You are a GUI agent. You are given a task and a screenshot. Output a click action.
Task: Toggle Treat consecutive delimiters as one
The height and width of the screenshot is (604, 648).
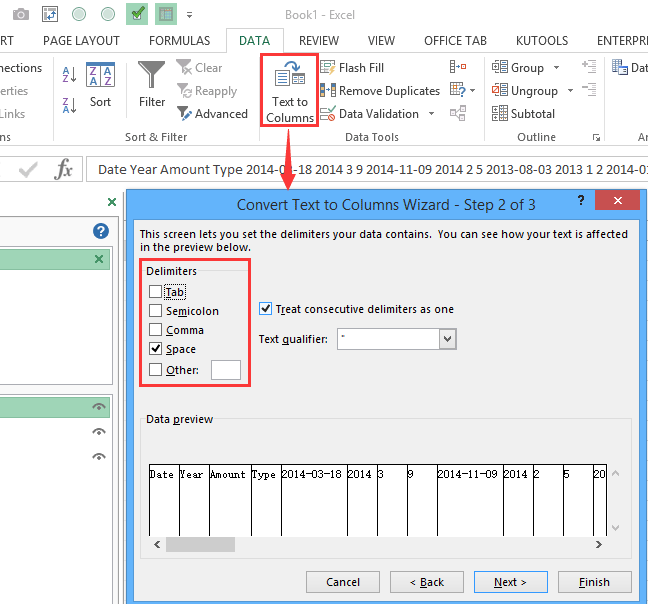click(x=266, y=309)
